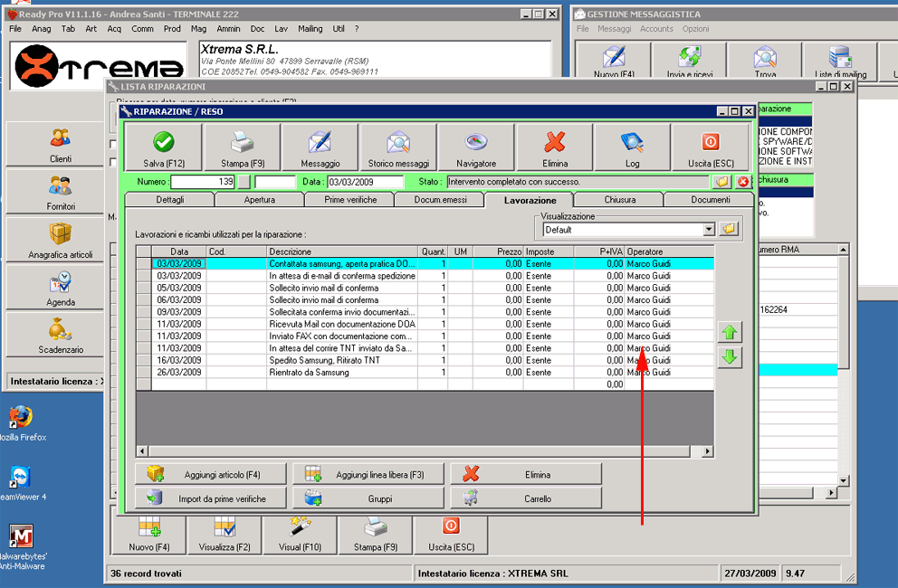Click the Gruppi button
Viewport: 898px width, 588px height.
pos(368,498)
